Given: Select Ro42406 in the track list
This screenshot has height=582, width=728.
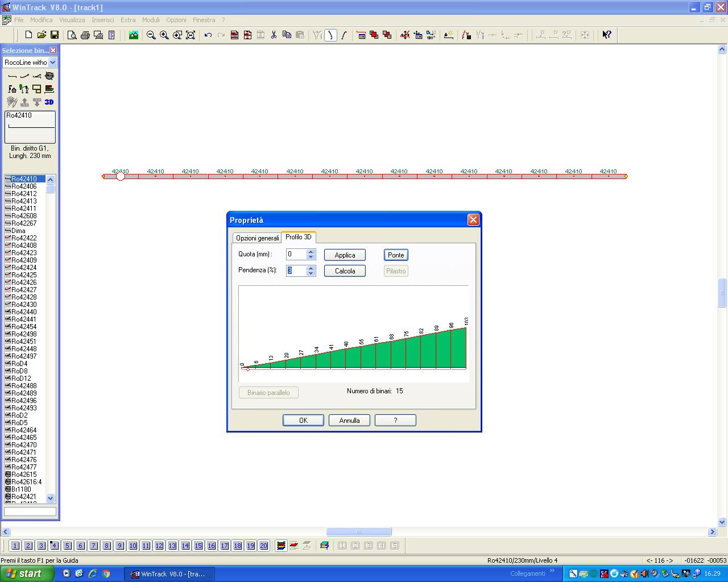Looking at the screenshot, I should point(24,186).
